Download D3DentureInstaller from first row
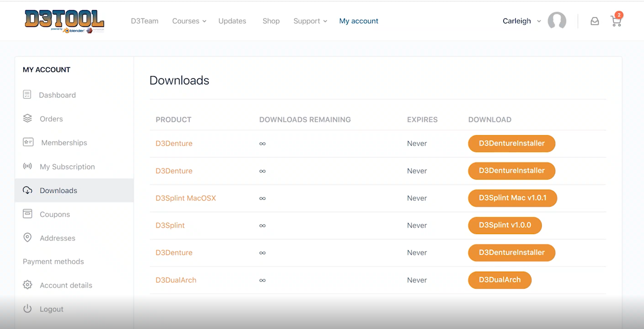The height and width of the screenshot is (329, 644). 512,143
